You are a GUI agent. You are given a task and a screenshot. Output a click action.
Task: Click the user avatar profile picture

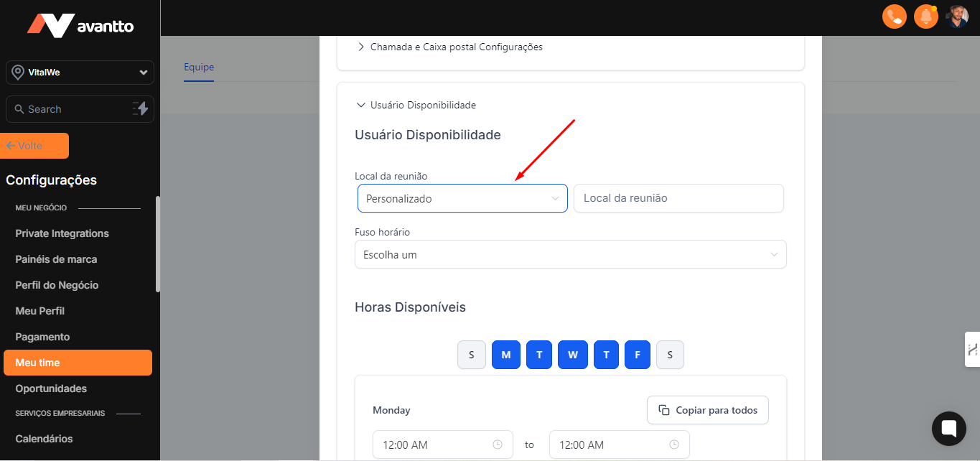pyautogui.click(x=957, y=17)
